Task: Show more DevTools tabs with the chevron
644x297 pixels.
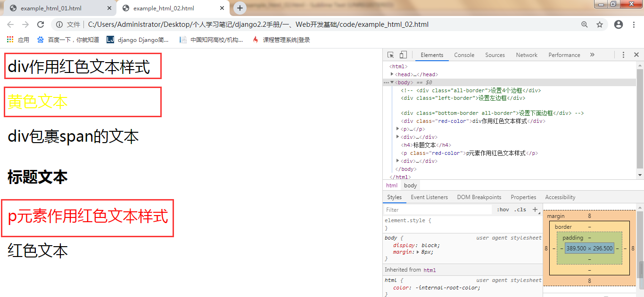Action: 592,55
